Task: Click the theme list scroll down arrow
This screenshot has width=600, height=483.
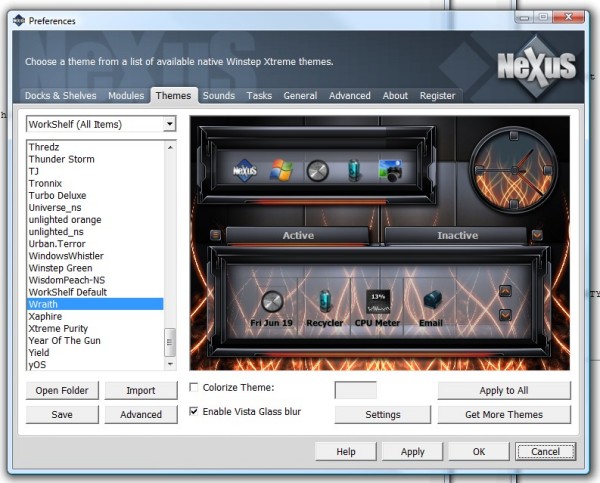Action: click(x=170, y=364)
